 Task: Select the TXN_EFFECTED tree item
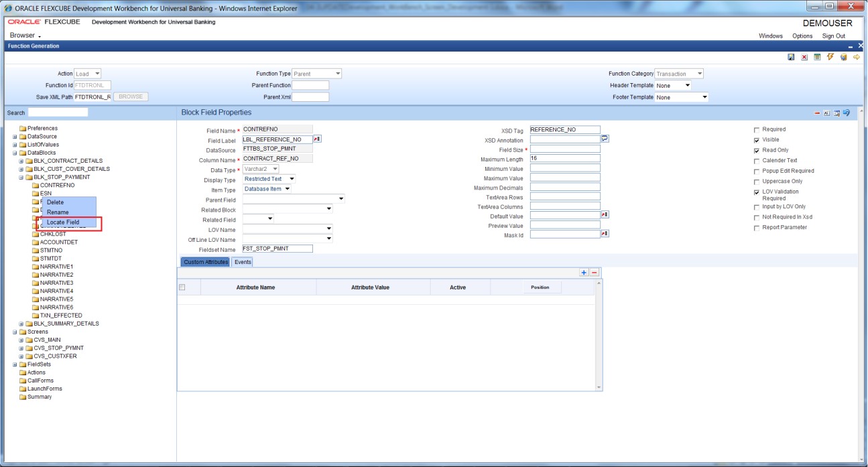pos(61,316)
